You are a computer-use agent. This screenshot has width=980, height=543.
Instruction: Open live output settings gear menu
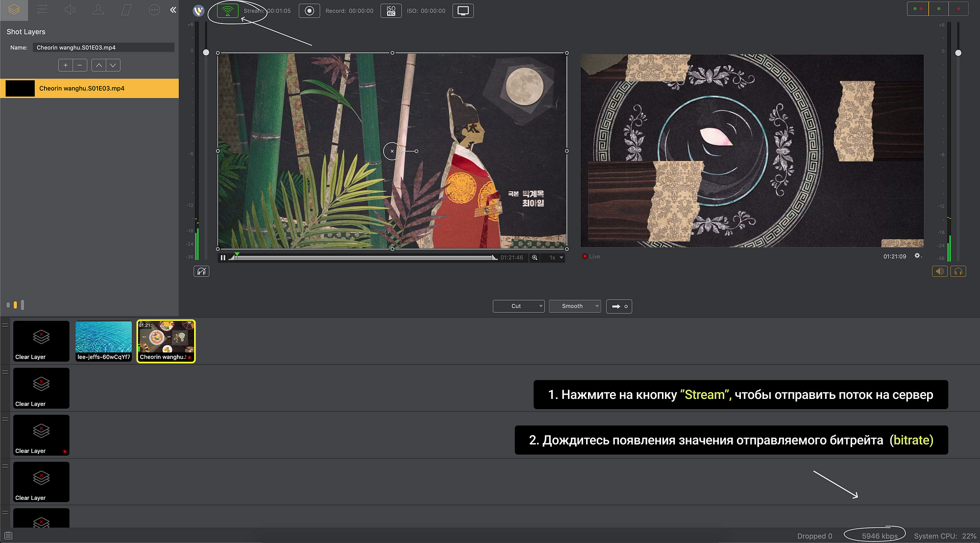(x=918, y=256)
